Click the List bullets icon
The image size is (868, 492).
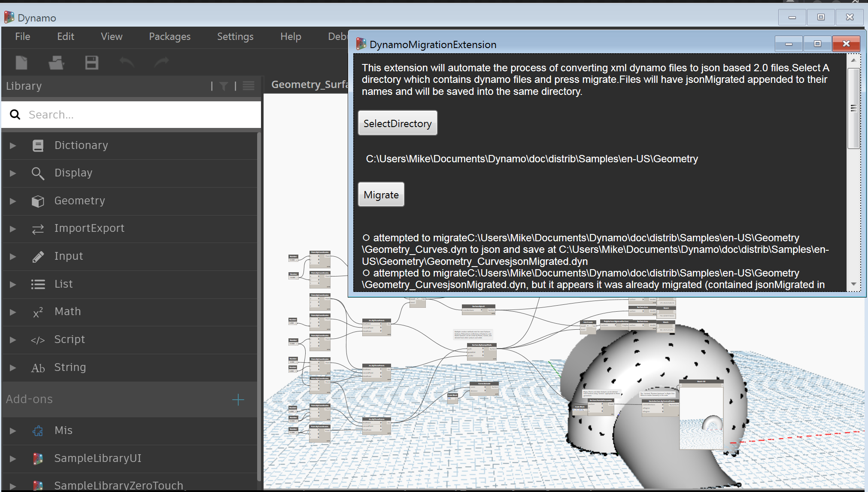(x=38, y=284)
